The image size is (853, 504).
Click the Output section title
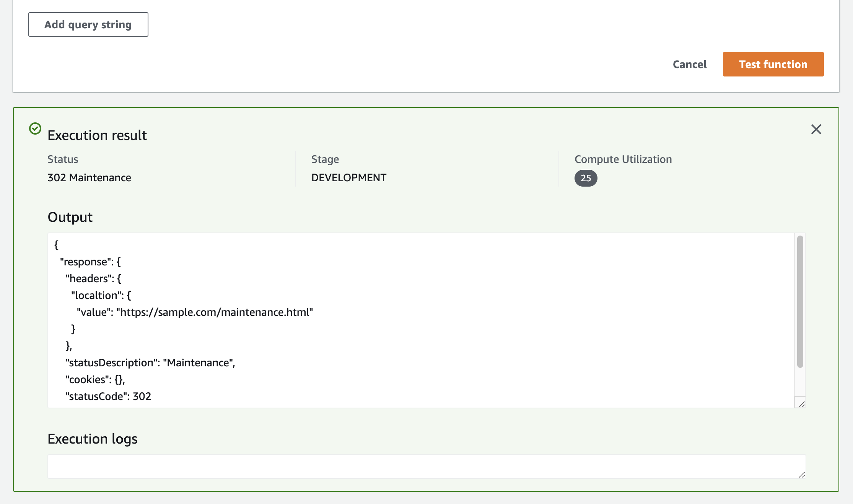70,217
